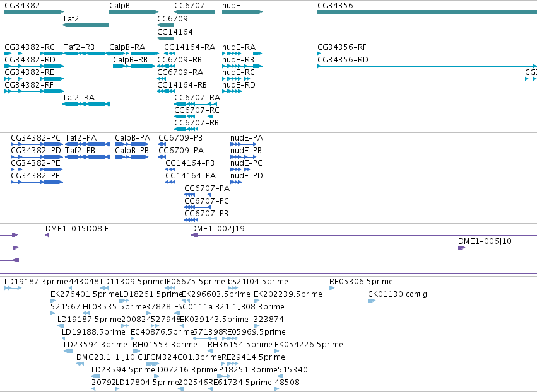The height and width of the screenshot is (392, 537).
Task: Click protein Taf2-PB
Action: tap(87, 157)
